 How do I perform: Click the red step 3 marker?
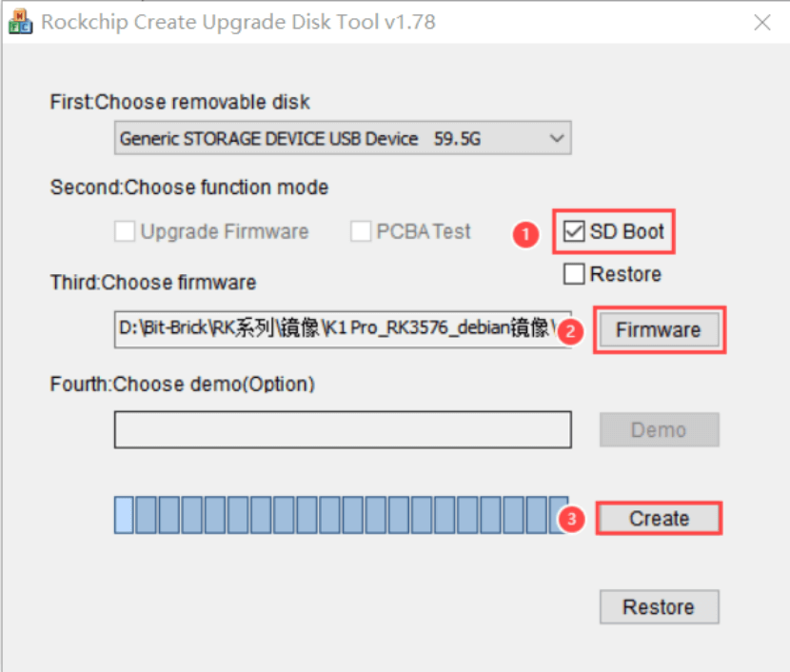point(570,520)
